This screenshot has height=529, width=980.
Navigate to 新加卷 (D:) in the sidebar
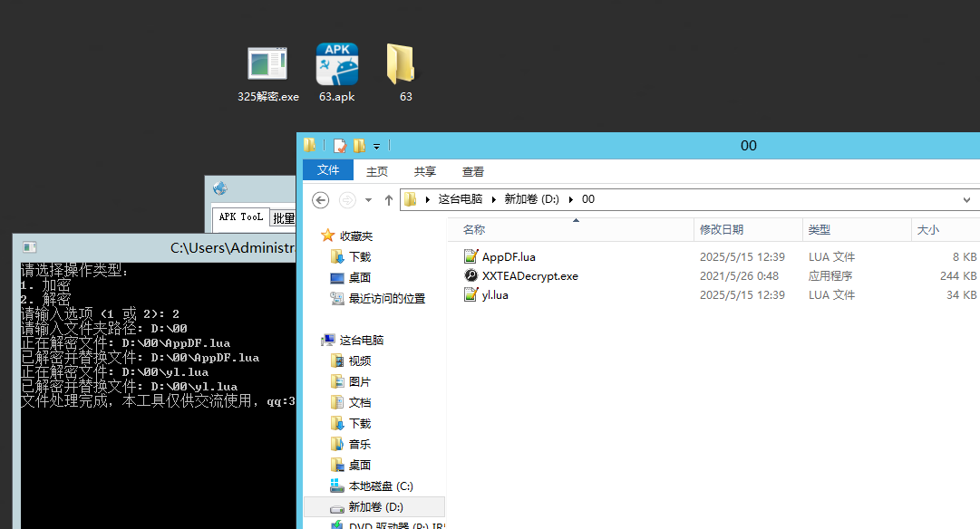pos(375,506)
